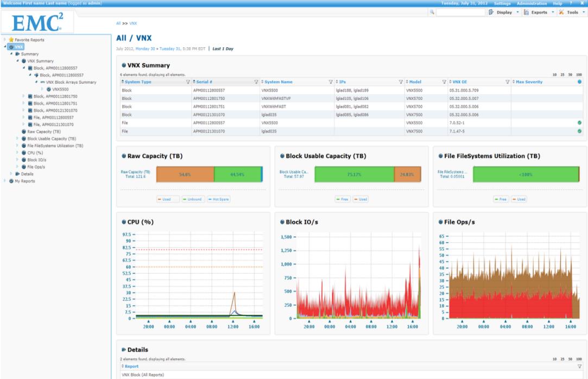
Task: Expand the Details node arrow in the tree
Action: [x=11, y=174]
